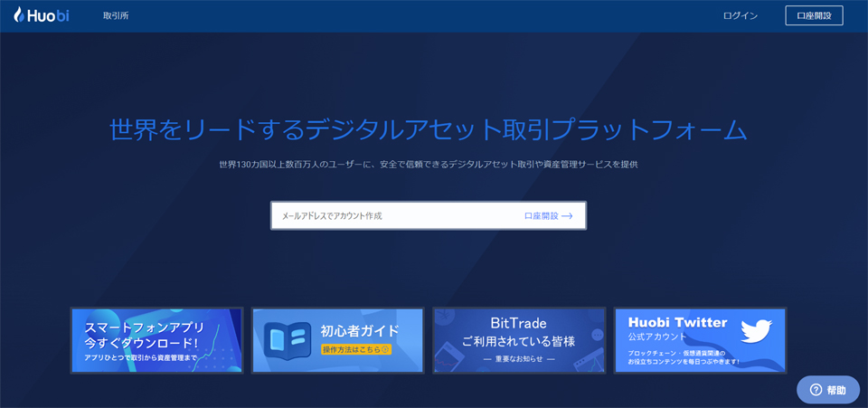Image resolution: width=868 pixels, height=408 pixels.
Task: Click the スマートフォンアプリ 今すぐダウンロード headline text
Action: coord(143,335)
